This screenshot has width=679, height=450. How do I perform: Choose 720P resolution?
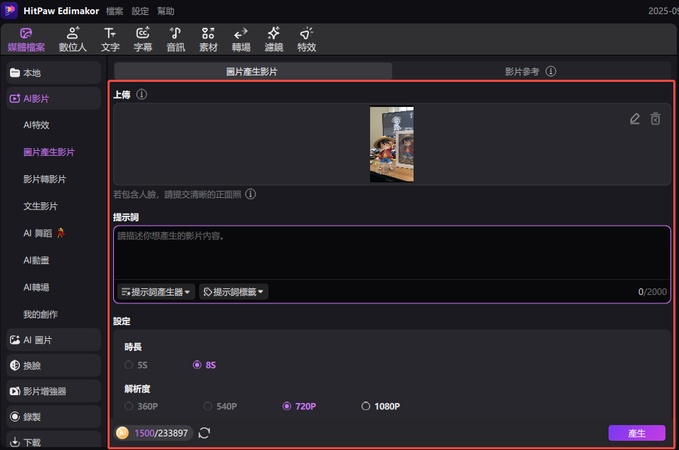tap(299, 406)
